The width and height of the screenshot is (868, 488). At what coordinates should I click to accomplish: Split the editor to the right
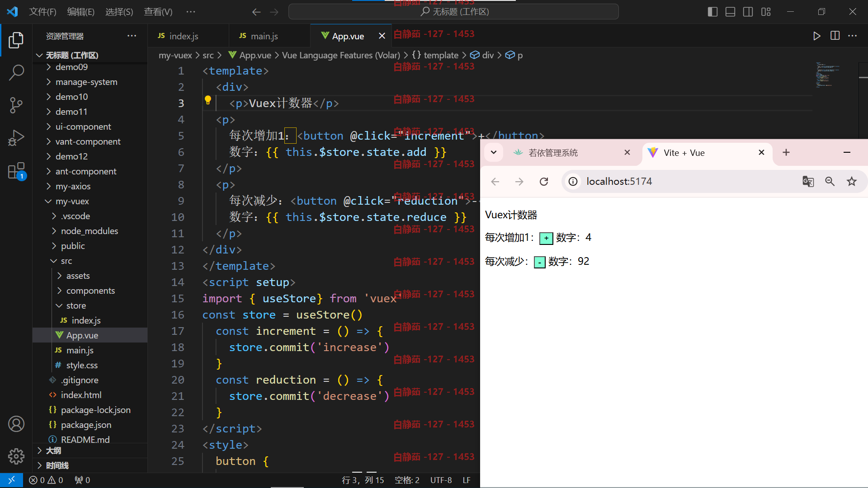point(835,36)
